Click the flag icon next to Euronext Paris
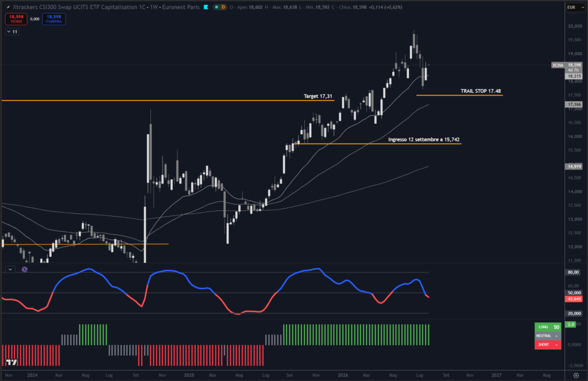Viewport: 588px width, 381px height. coord(206,7)
